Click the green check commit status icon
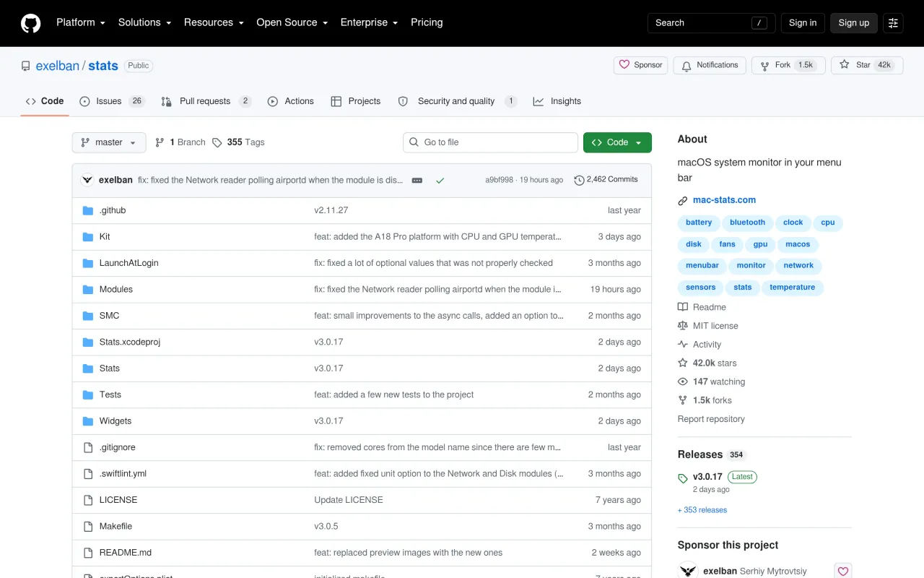Image resolution: width=924 pixels, height=578 pixels. point(440,180)
